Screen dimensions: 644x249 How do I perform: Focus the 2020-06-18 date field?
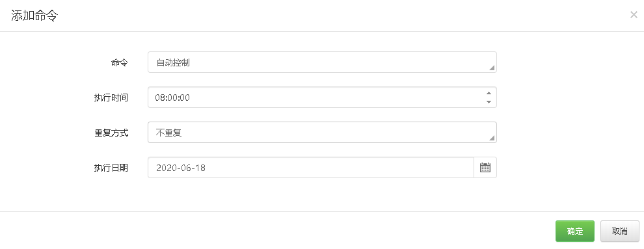(x=311, y=167)
